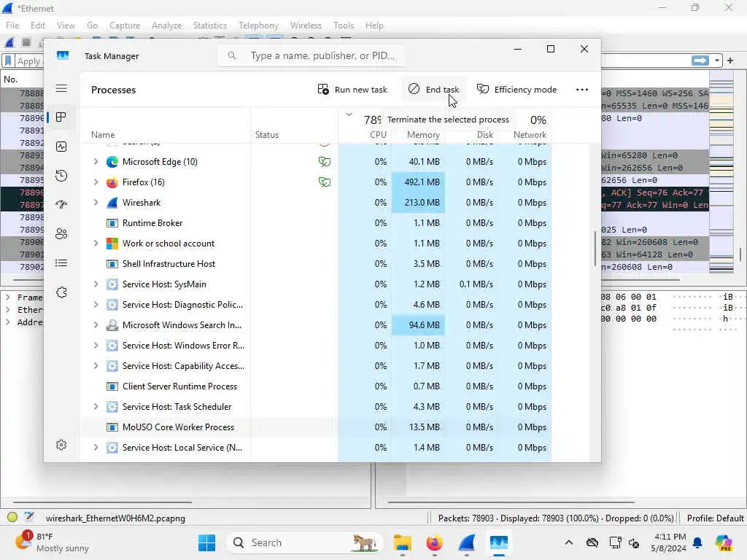The height and width of the screenshot is (560, 747).
Task: Click Wireshark start capture shark fin toolbar icon
Action: pos(9,42)
